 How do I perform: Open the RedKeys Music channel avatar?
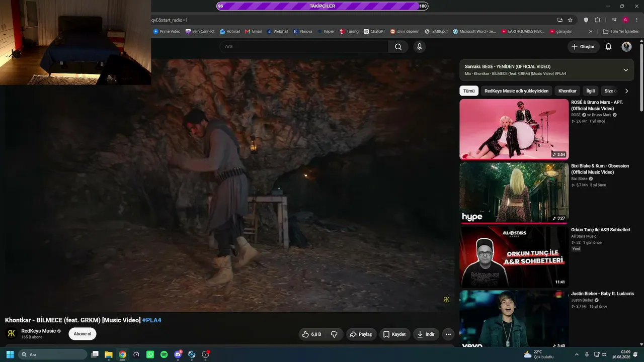tap(11, 333)
